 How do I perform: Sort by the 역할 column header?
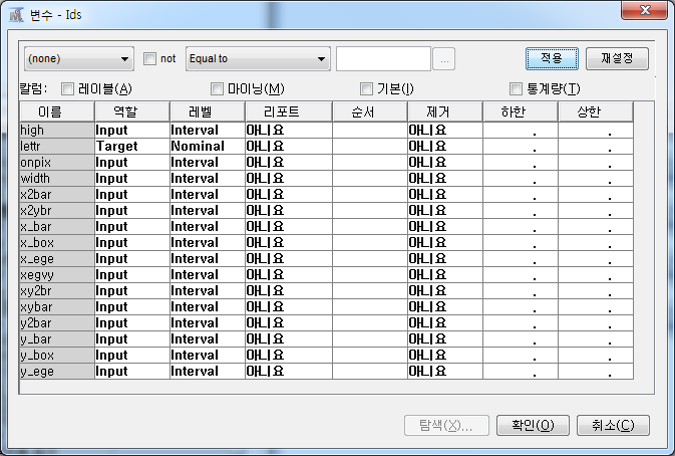pos(132,112)
